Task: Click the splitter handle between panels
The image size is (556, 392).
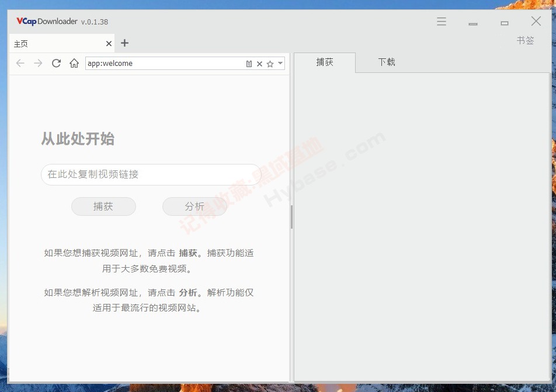Action: coord(291,217)
